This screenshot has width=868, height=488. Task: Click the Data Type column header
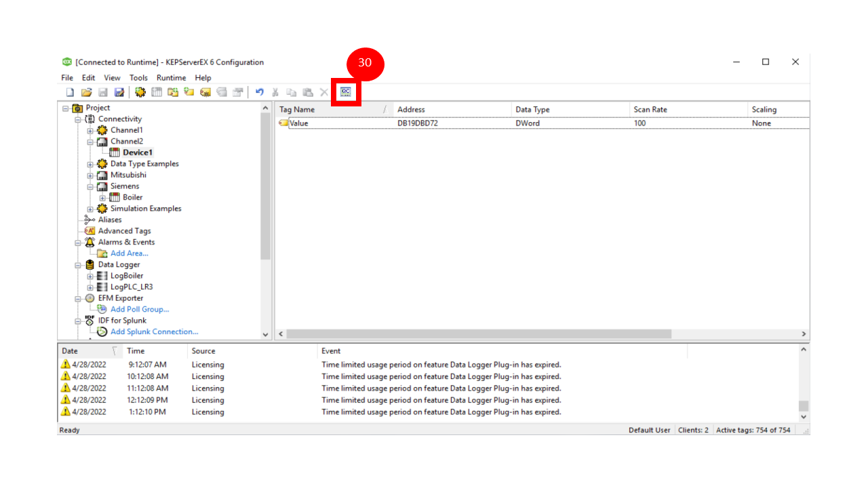[x=570, y=109]
